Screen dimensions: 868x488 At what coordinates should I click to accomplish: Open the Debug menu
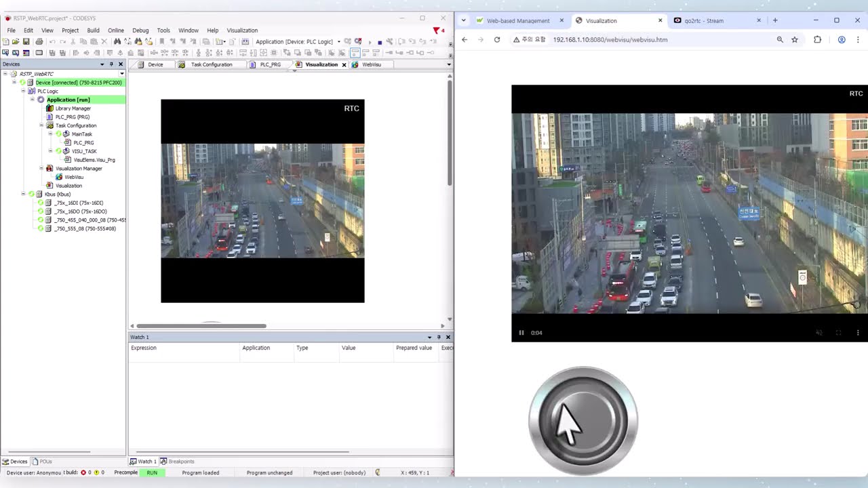point(140,30)
